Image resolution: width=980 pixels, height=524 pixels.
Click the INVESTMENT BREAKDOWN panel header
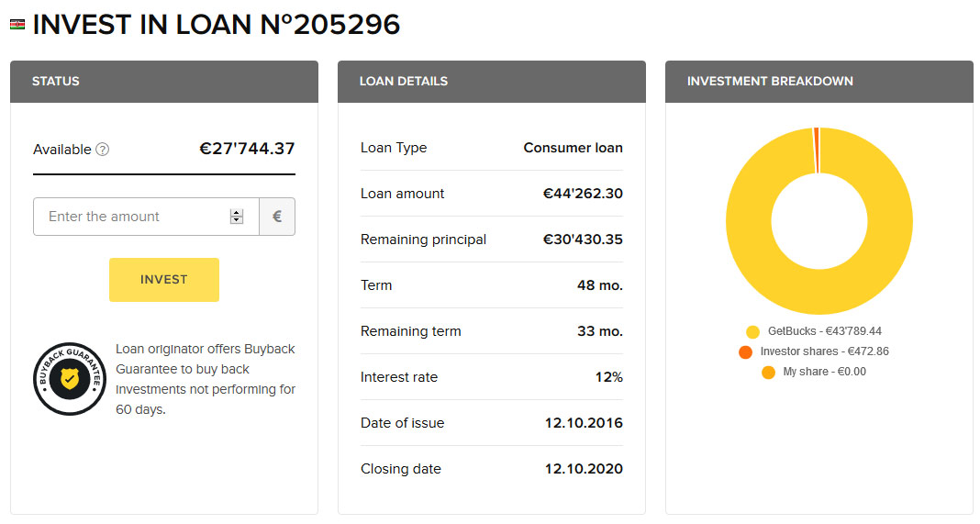coord(819,81)
